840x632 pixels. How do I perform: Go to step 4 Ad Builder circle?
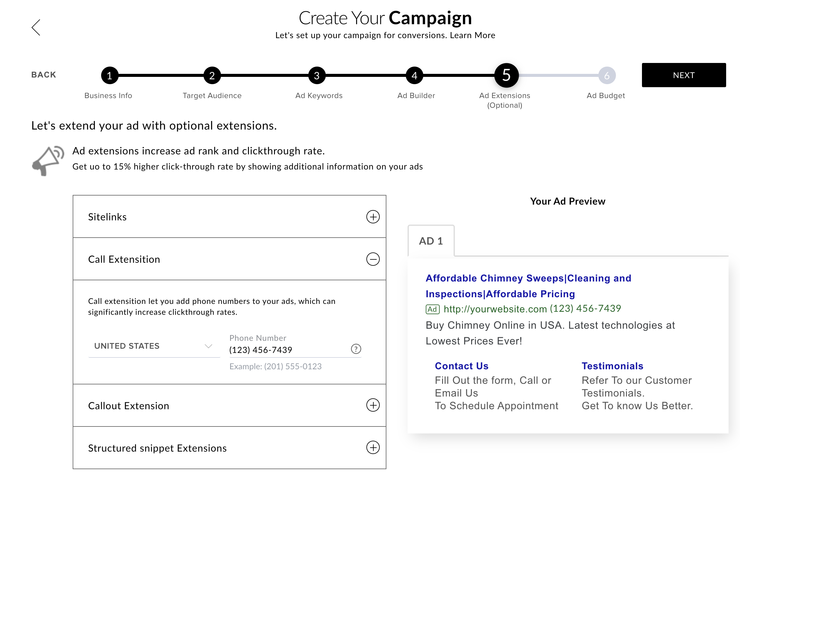[x=414, y=76]
